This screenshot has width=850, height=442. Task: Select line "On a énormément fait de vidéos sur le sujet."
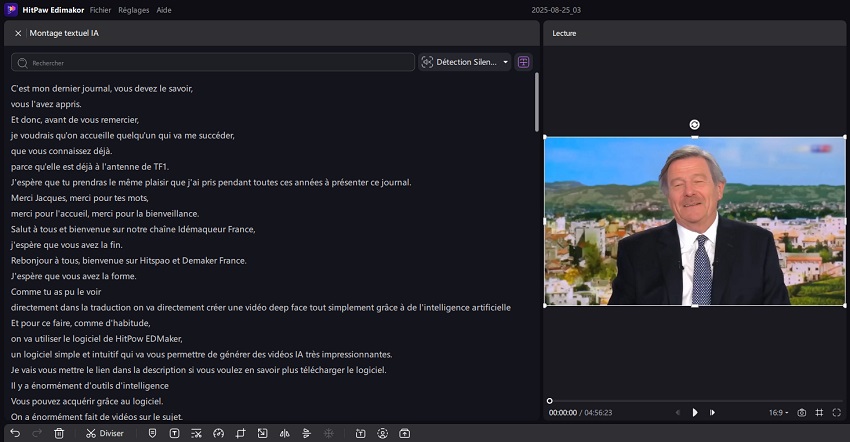click(x=97, y=417)
